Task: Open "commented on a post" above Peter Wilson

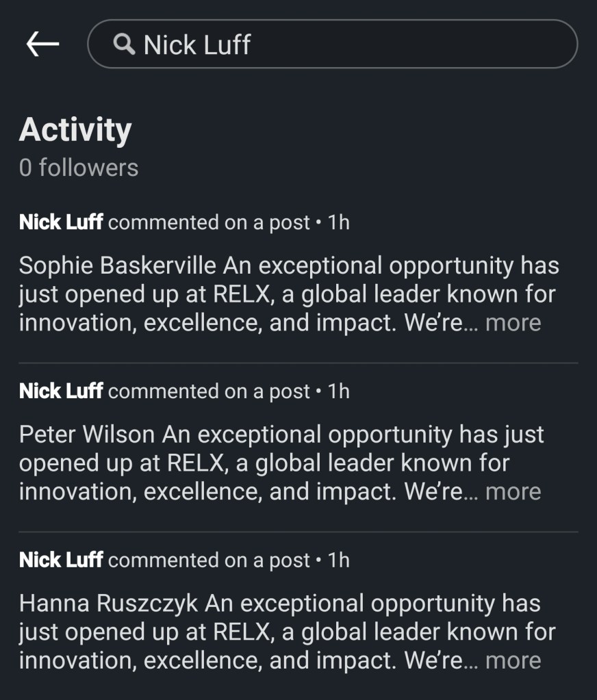Action: [209, 391]
